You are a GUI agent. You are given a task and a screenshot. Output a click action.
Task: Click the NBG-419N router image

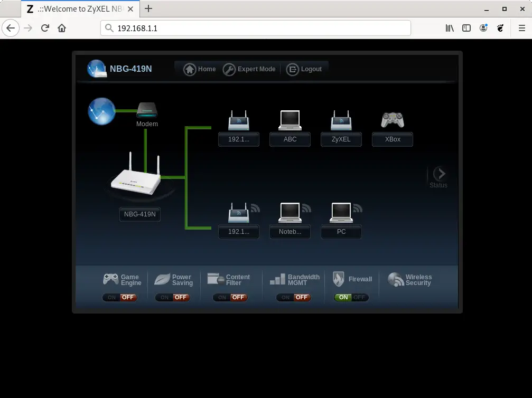[x=136, y=175]
